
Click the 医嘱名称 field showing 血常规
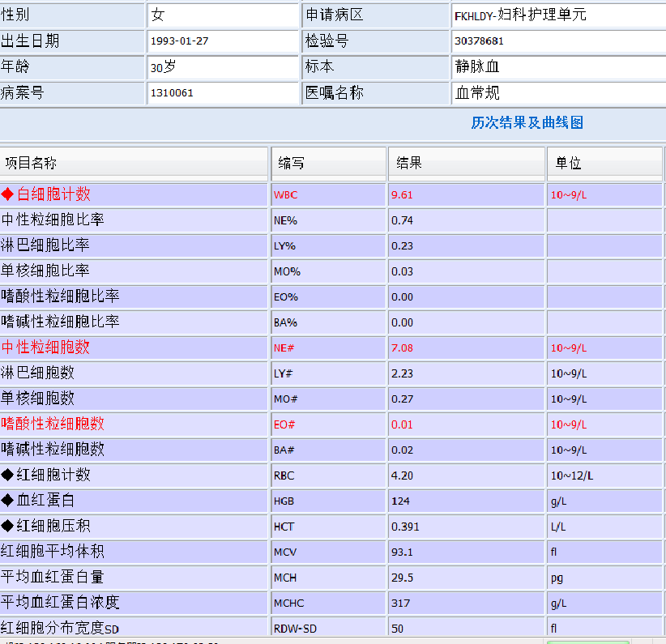tap(557, 93)
